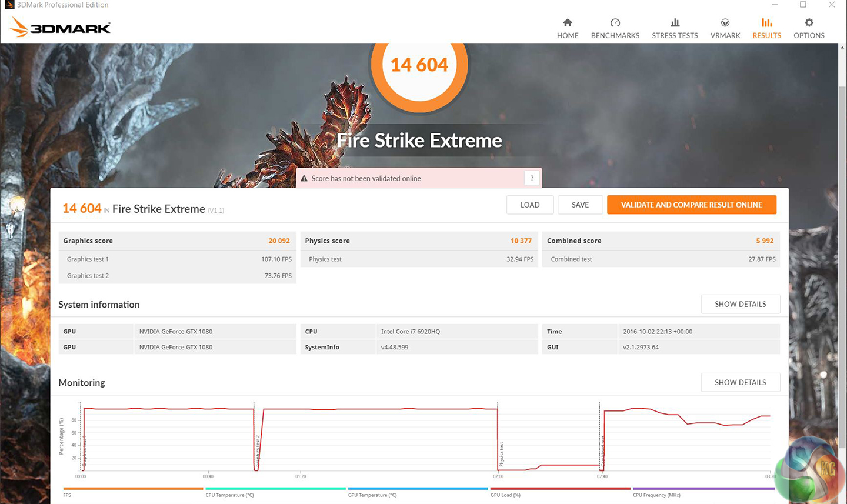This screenshot has height=504, width=847.
Task: Click the 'Physics test' row label
Action: [325, 259]
